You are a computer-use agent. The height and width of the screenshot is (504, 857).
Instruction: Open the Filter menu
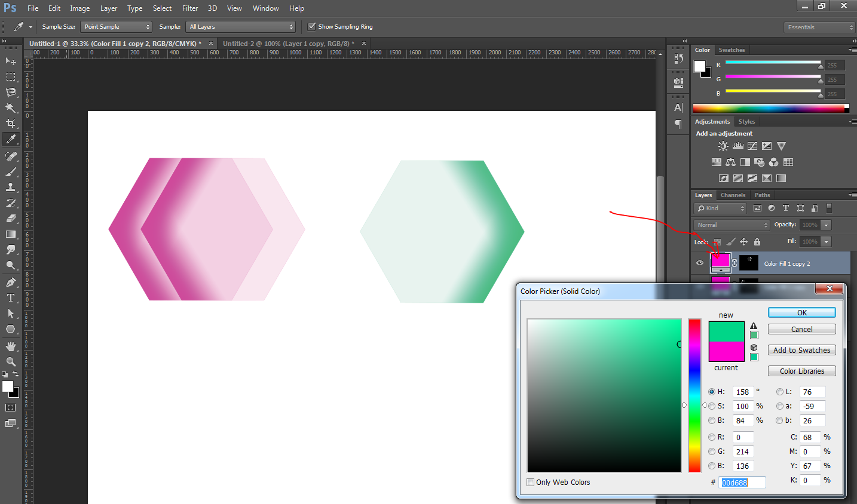(190, 8)
